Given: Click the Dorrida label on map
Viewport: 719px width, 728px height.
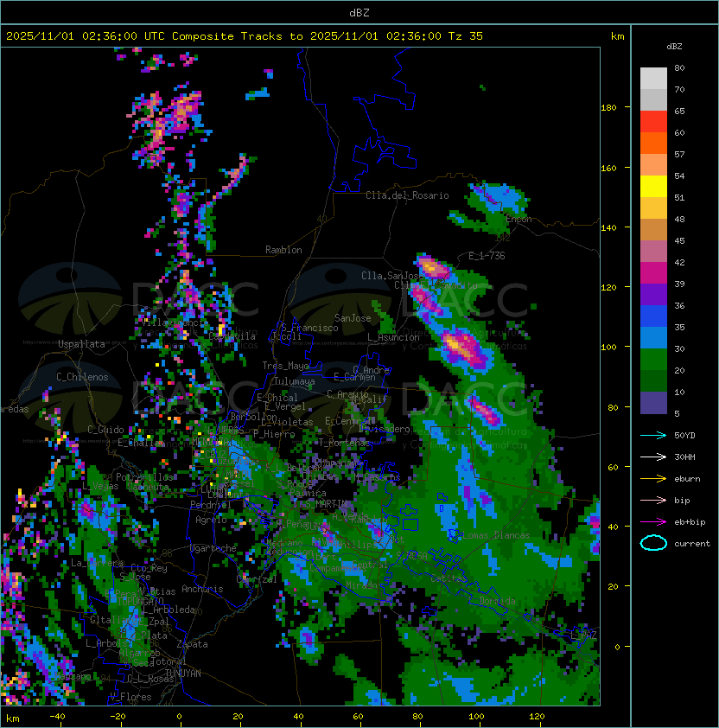Looking at the screenshot, I should tap(497, 601).
